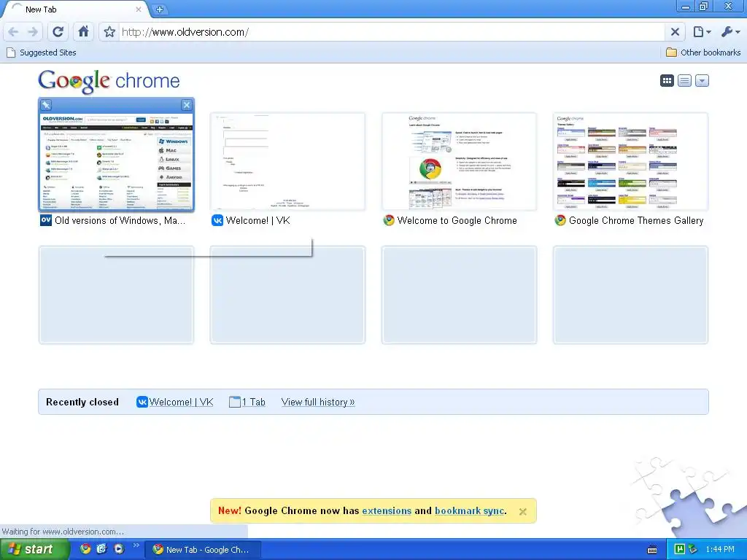Click the 1:44 PM clock
This screenshot has height=560, width=747.
(x=720, y=549)
